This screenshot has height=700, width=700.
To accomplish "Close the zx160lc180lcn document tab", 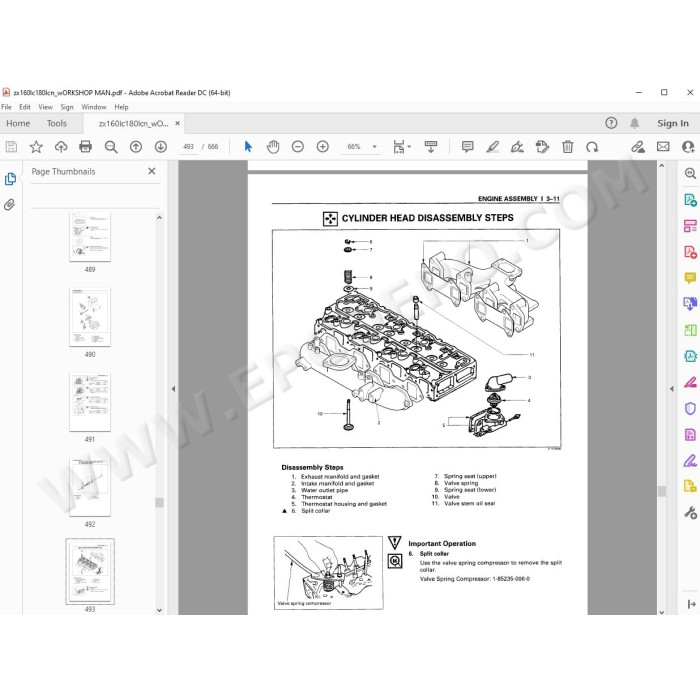I will [178, 123].
